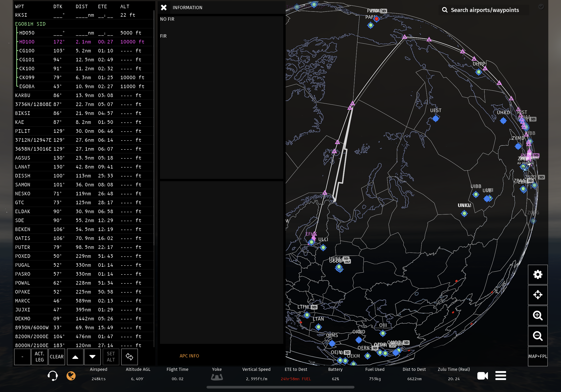Move waypoint down with arrow button
The width and height of the screenshot is (561, 392).
coord(92,357)
